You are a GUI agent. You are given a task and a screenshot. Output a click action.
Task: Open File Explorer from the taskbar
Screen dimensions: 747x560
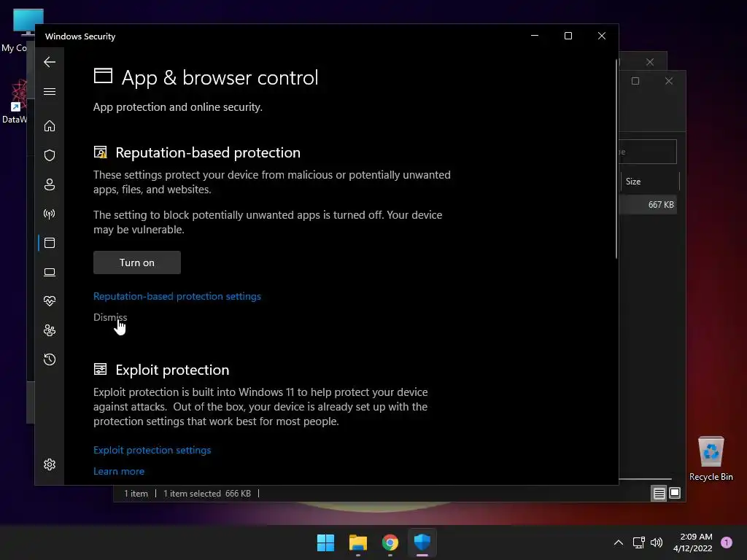357,542
